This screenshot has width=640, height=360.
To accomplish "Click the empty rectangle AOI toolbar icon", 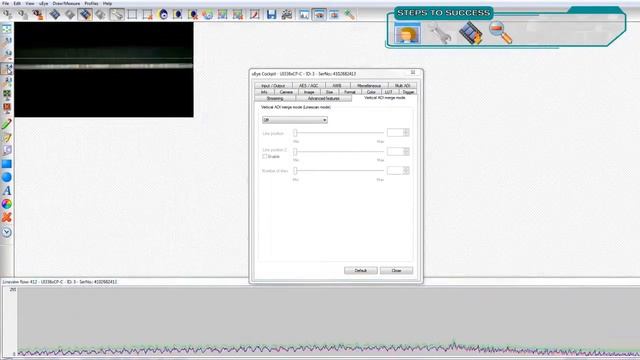I will click(132, 15).
